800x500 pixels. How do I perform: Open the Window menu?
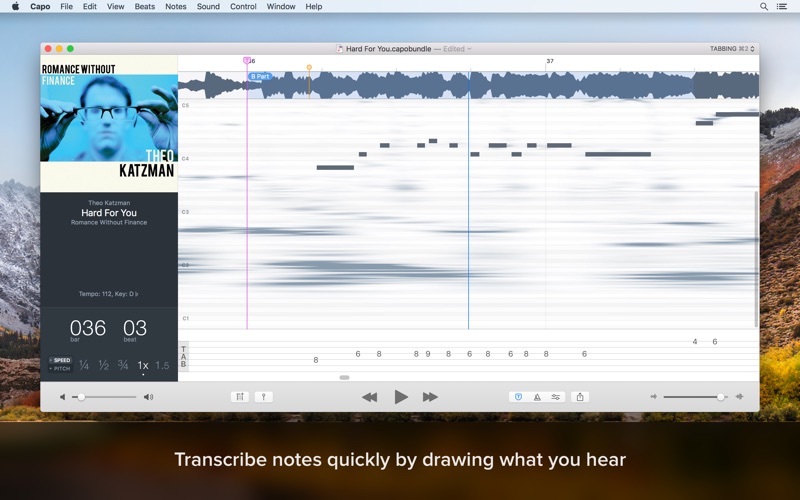coord(281,6)
